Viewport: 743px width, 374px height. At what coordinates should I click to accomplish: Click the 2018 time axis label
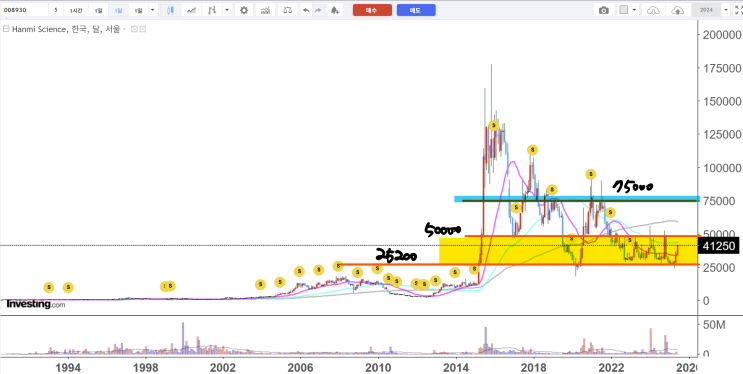click(x=534, y=367)
